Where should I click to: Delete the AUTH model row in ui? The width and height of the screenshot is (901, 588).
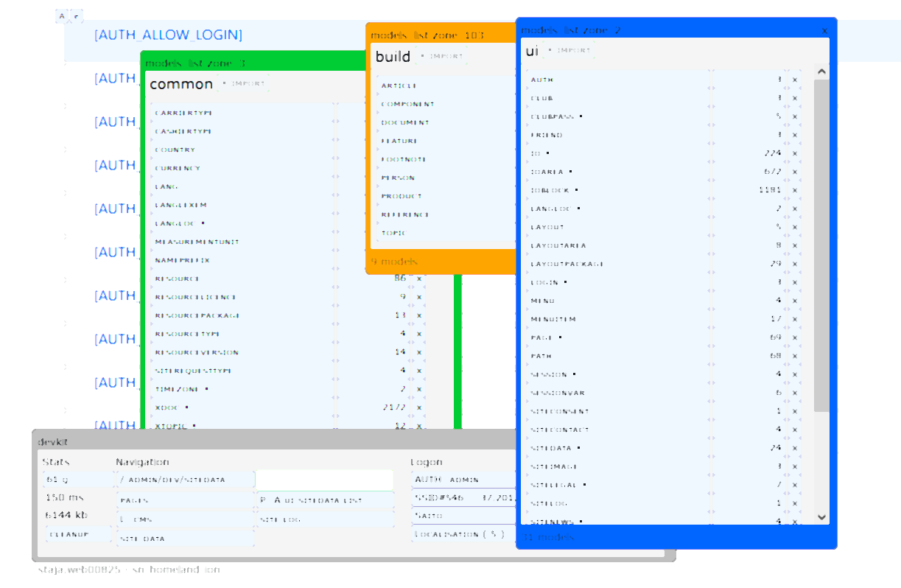[795, 80]
